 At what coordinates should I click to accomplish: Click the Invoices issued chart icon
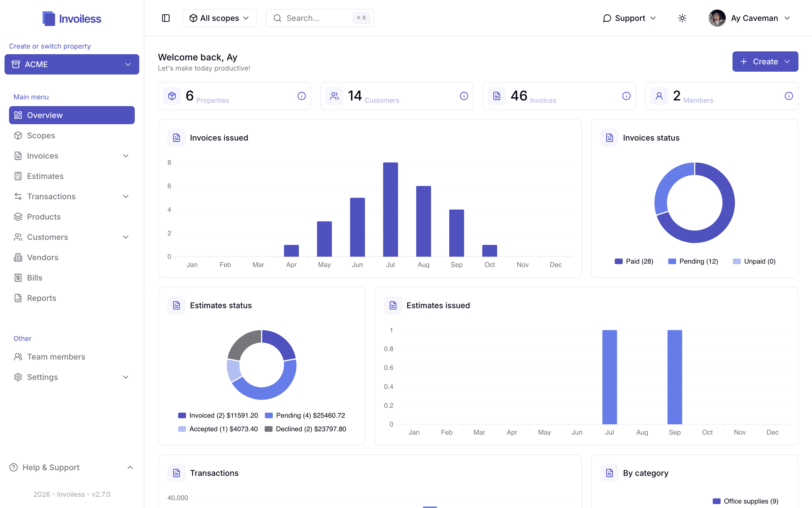point(176,138)
